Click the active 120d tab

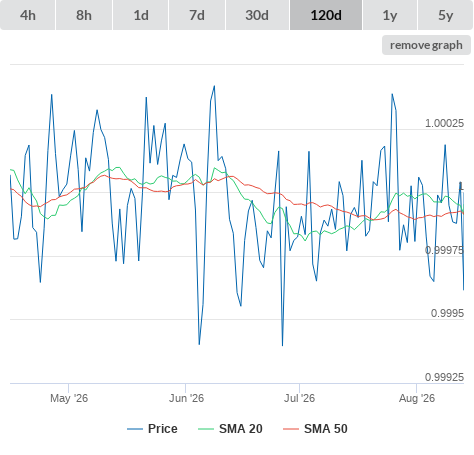coord(326,15)
